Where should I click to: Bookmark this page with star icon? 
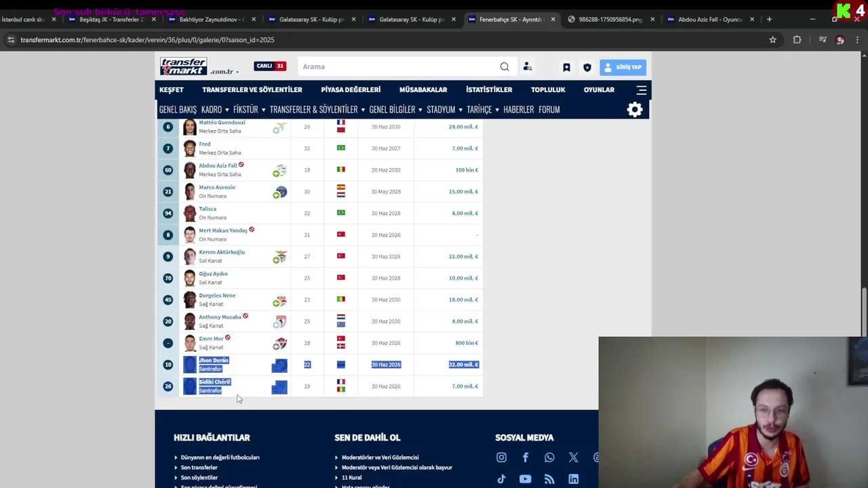(x=772, y=40)
